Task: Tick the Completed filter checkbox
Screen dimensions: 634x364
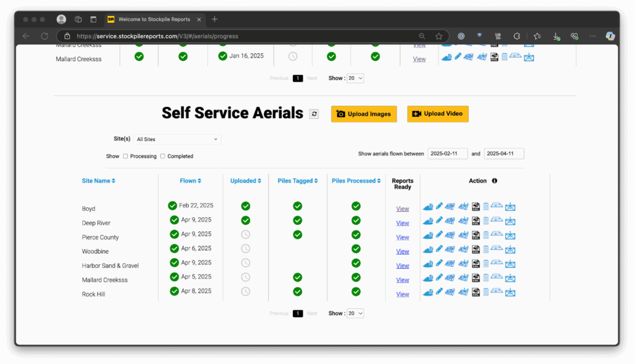Action: (163, 156)
